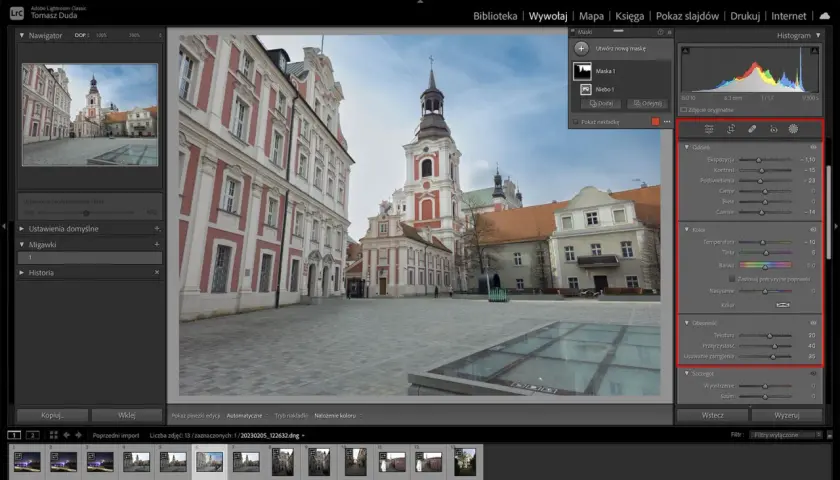Clear Historia with the X icon
The height and width of the screenshot is (480, 840).
coord(157,272)
